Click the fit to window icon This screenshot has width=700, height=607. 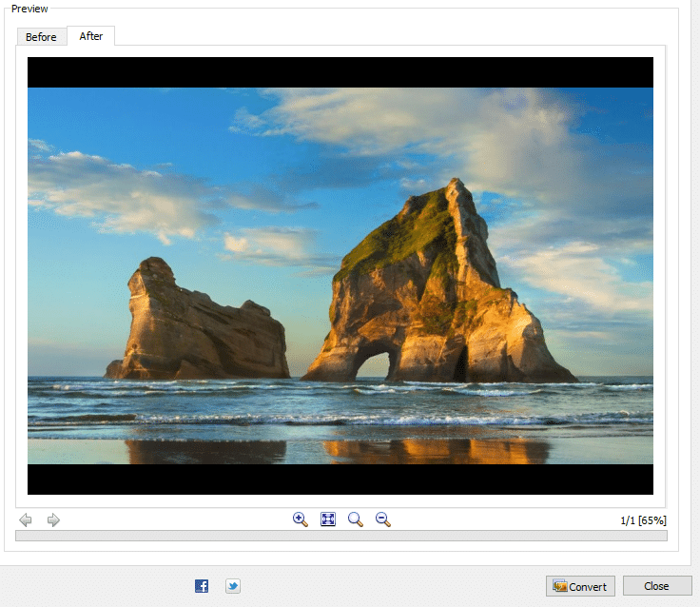pyautogui.click(x=328, y=519)
